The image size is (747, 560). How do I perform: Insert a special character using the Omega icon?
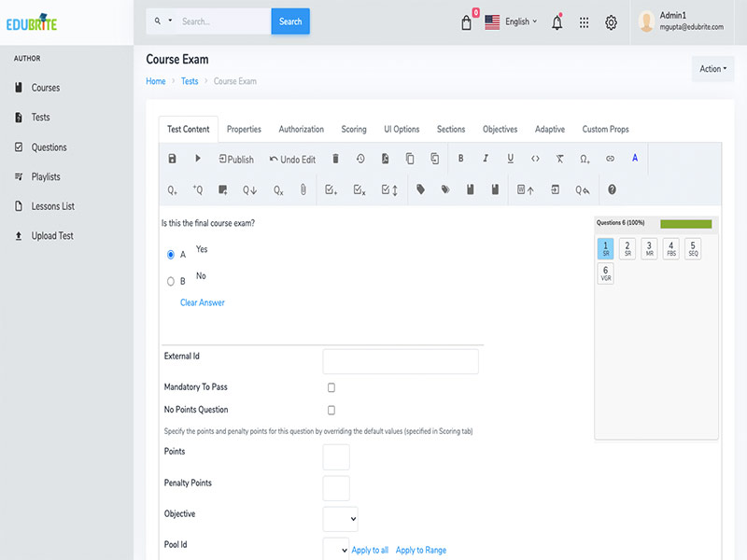(x=585, y=158)
